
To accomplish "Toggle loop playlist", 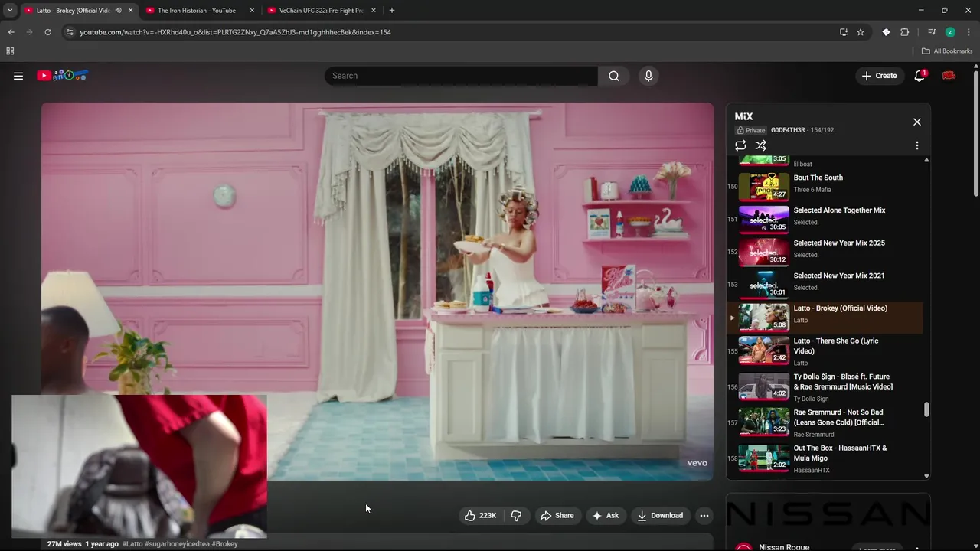I will point(740,145).
